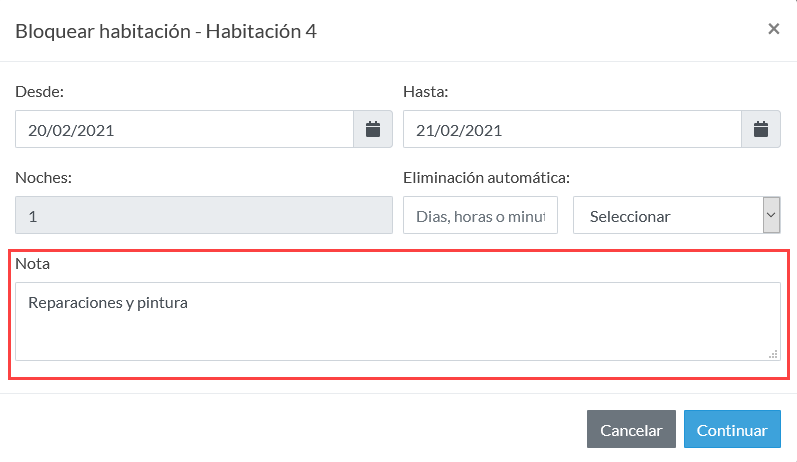
Task: Open the calendar picker for Hasta date
Action: (x=760, y=129)
